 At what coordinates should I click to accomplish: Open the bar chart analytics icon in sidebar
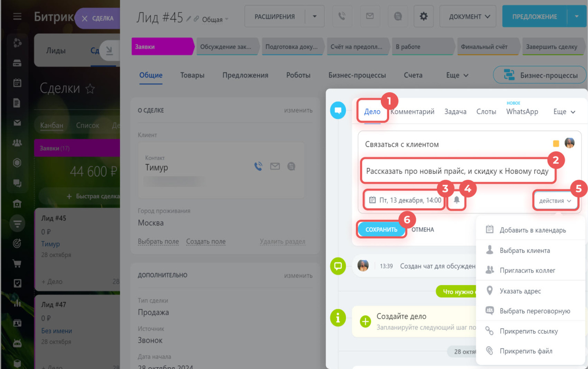tap(17, 303)
